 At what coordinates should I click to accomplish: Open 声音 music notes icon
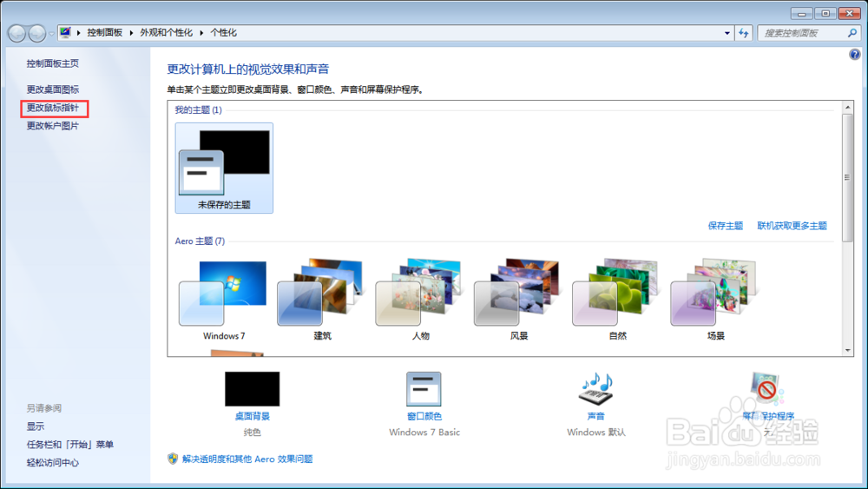tap(595, 389)
